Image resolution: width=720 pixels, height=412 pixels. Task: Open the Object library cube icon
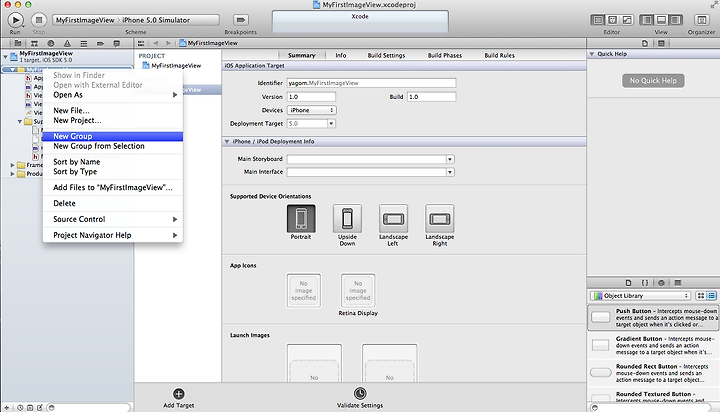click(x=661, y=283)
